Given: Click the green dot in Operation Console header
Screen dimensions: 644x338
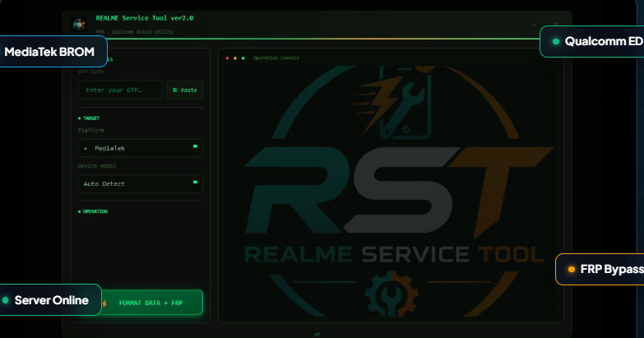Looking at the screenshot, I should click(x=243, y=58).
